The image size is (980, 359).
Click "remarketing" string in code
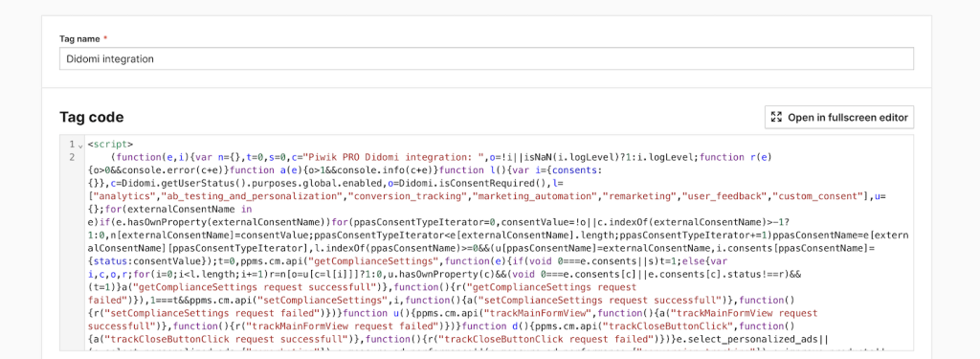click(x=640, y=196)
